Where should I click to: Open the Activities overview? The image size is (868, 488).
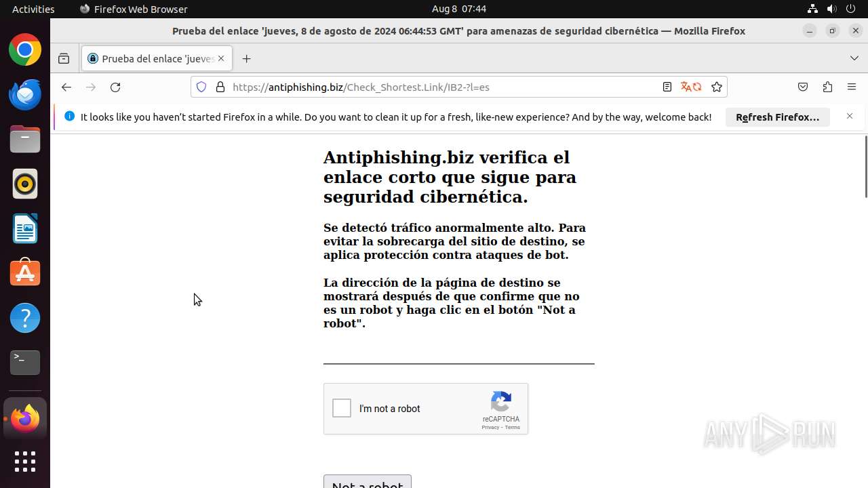click(33, 9)
